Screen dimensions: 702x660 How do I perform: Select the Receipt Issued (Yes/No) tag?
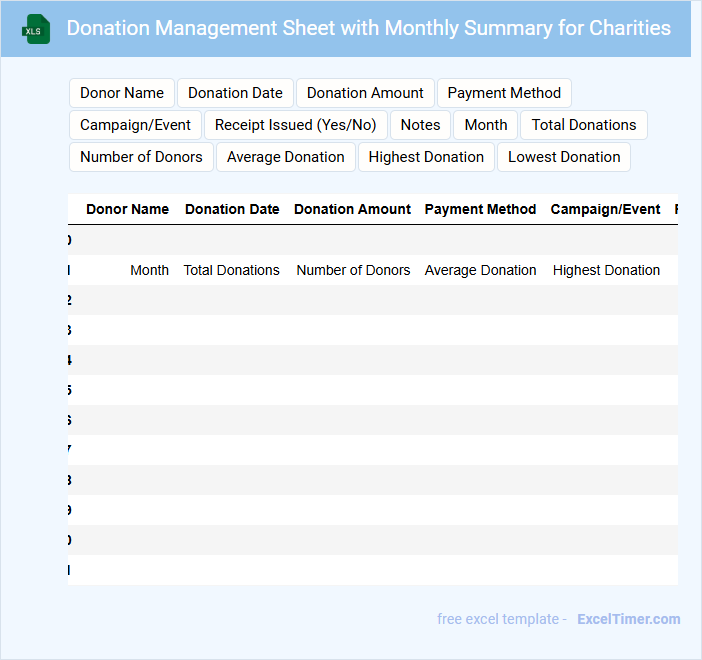295,125
